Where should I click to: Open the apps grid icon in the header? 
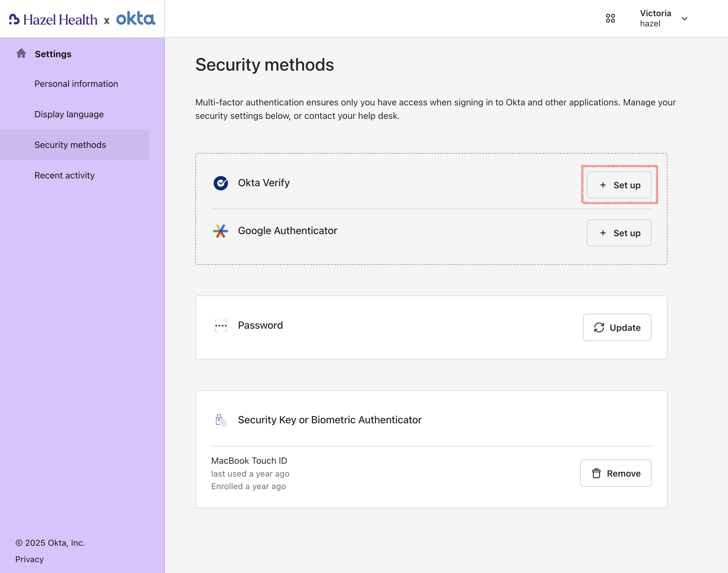pos(611,19)
